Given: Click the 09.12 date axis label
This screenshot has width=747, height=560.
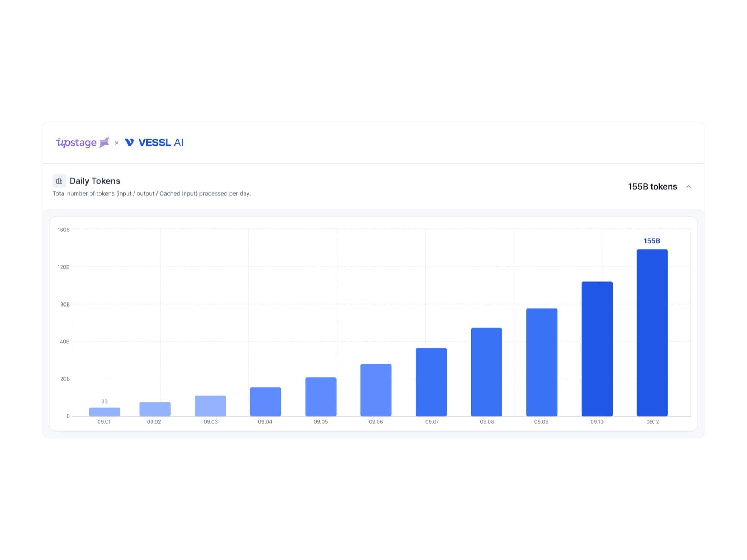Looking at the screenshot, I should [653, 422].
